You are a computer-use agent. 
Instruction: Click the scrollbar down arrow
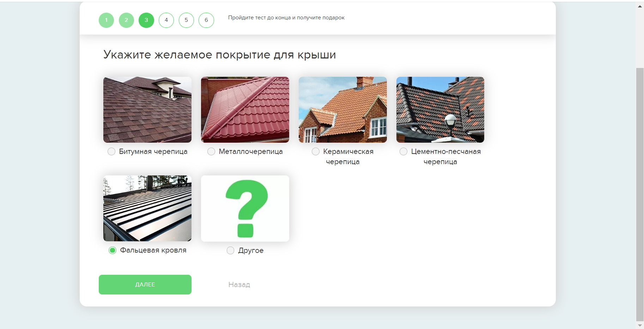pos(640,325)
